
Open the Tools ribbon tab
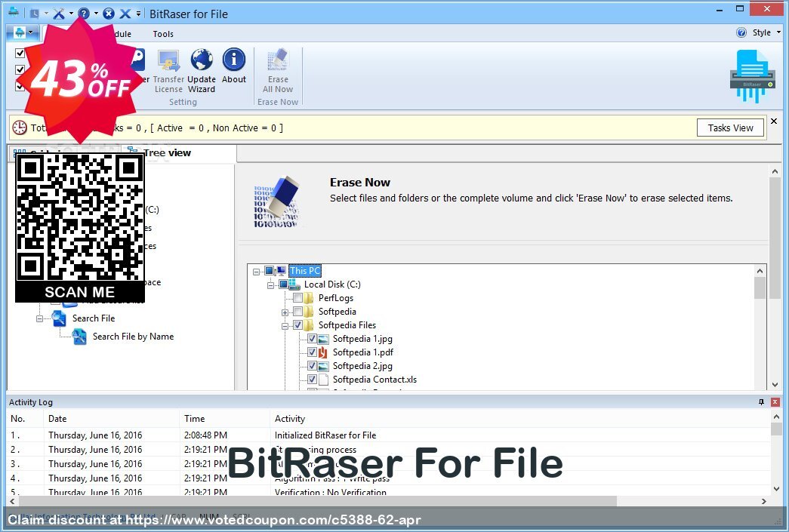tap(163, 34)
